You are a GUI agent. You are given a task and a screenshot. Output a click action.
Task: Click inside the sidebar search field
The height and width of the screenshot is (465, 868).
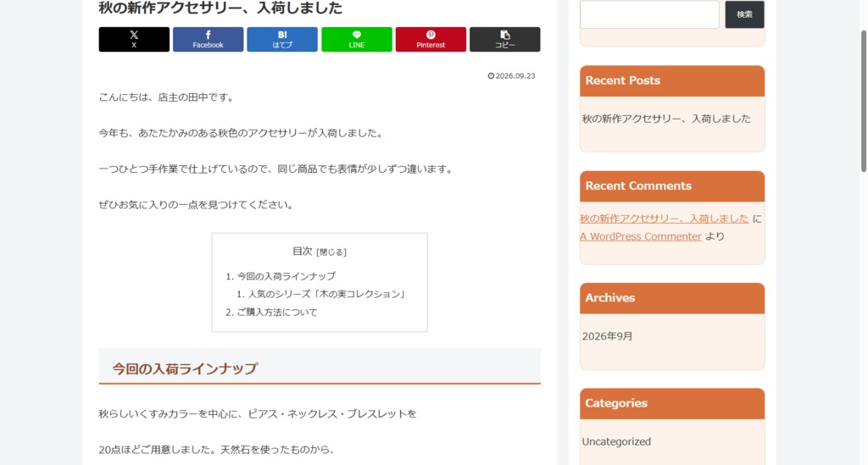coord(649,14)
